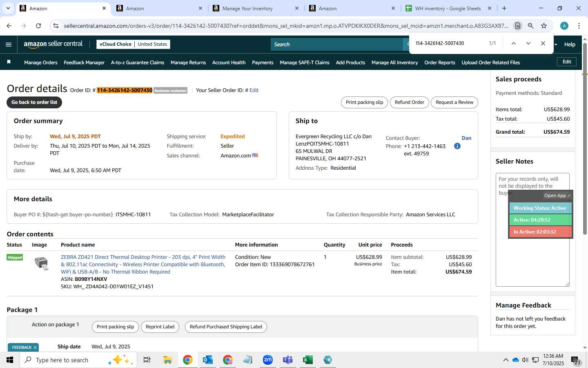The width and height of the screenshot is (588, 368).
Task: Show hidden system tray icons
Action: [506, 360]
